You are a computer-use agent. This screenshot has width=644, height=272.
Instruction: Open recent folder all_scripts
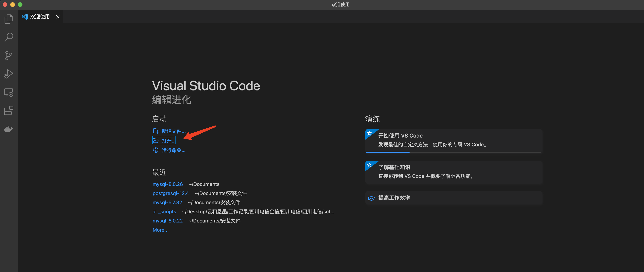pos(164,212)
